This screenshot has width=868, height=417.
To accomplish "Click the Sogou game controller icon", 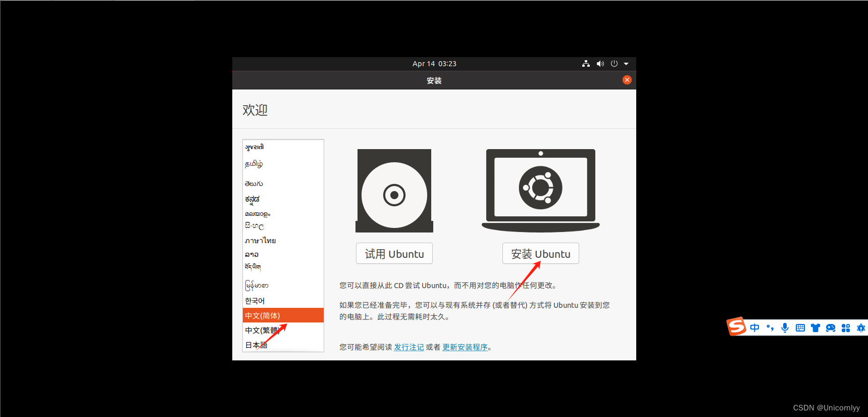I will [x=831, y=328].
